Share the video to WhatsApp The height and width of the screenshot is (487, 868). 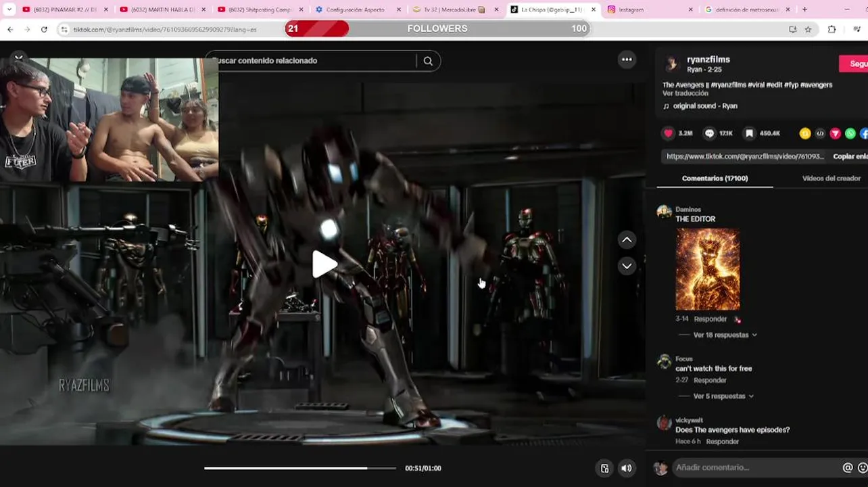point(850,133)
